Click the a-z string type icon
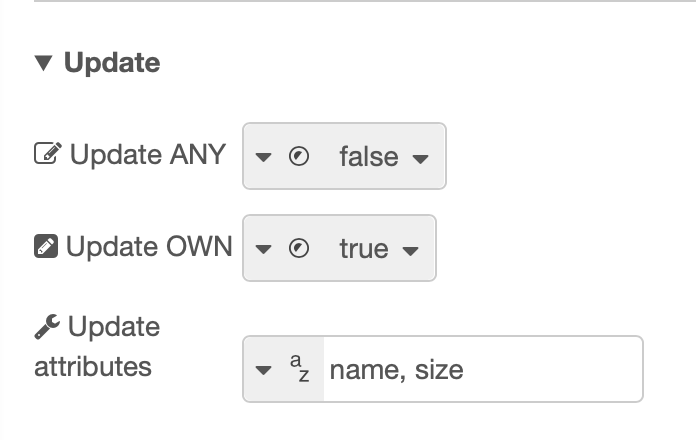Screen dimensions: 696x440 [300, 368]
